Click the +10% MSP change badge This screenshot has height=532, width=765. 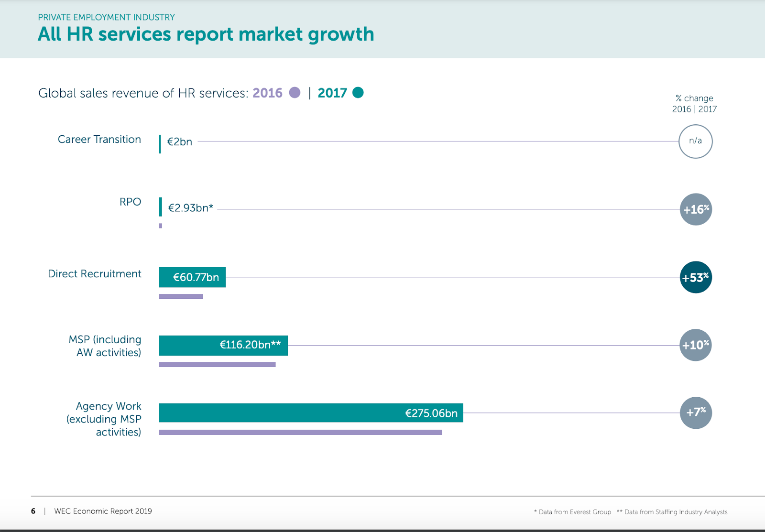pyautogui.click(x=696, y=345)
